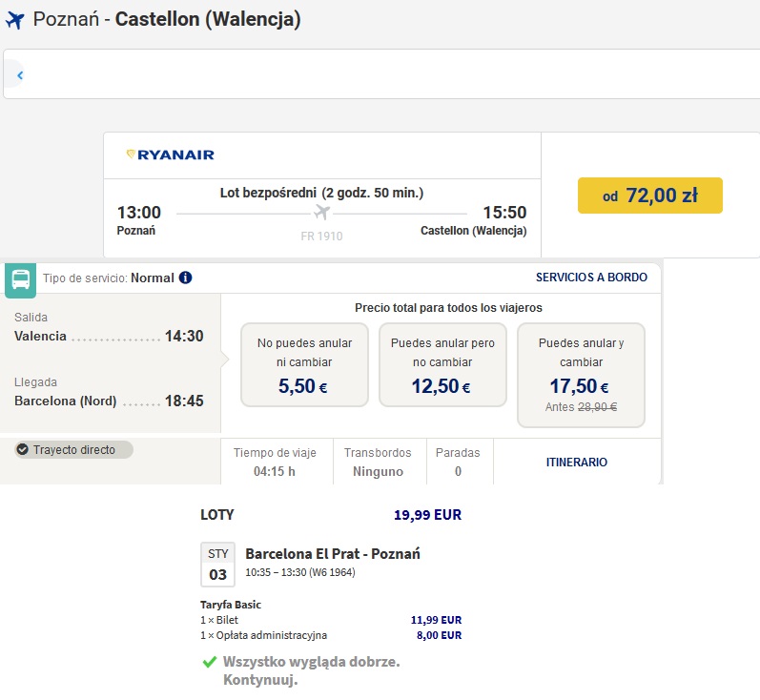
Task: Click Castellon (Walencja) arrival city under 15:50
Action: click(474, 231)
